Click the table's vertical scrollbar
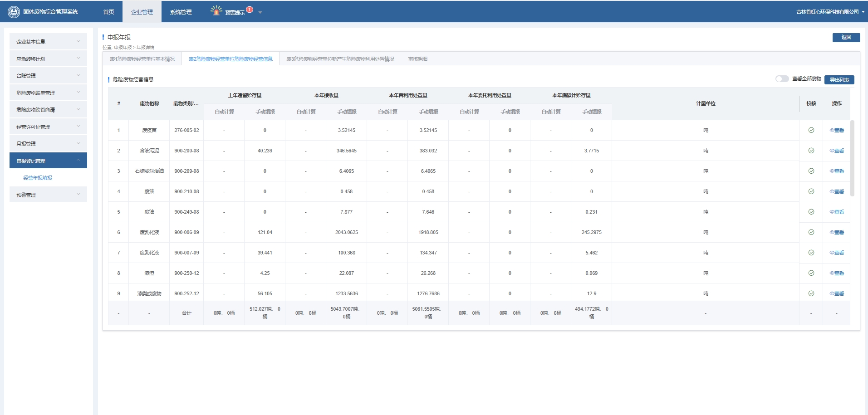The width and height of the screenshot is (868, 415). click(852, 158)
